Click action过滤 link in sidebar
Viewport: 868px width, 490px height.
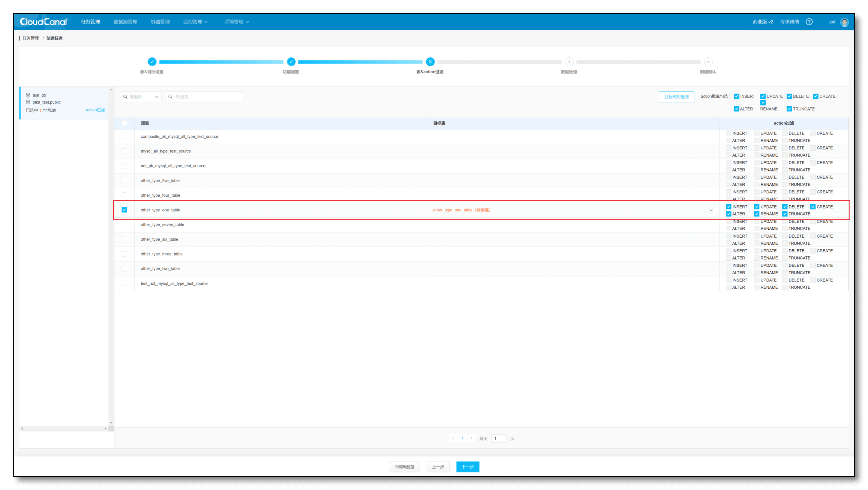coord(95,110)
